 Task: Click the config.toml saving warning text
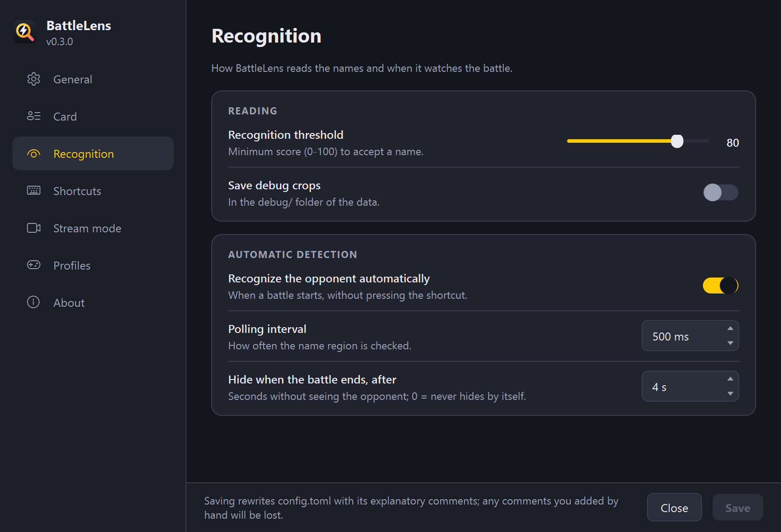pos(411,508)
